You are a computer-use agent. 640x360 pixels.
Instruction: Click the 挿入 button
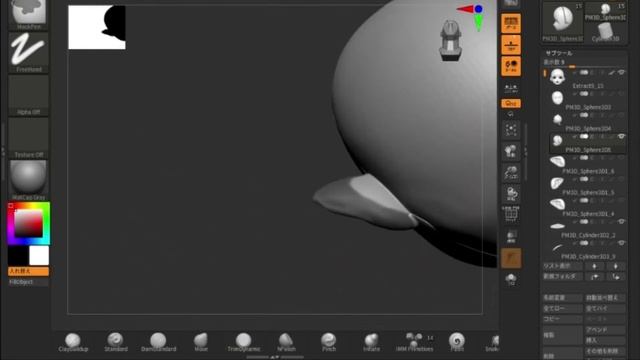pos(605,340)
